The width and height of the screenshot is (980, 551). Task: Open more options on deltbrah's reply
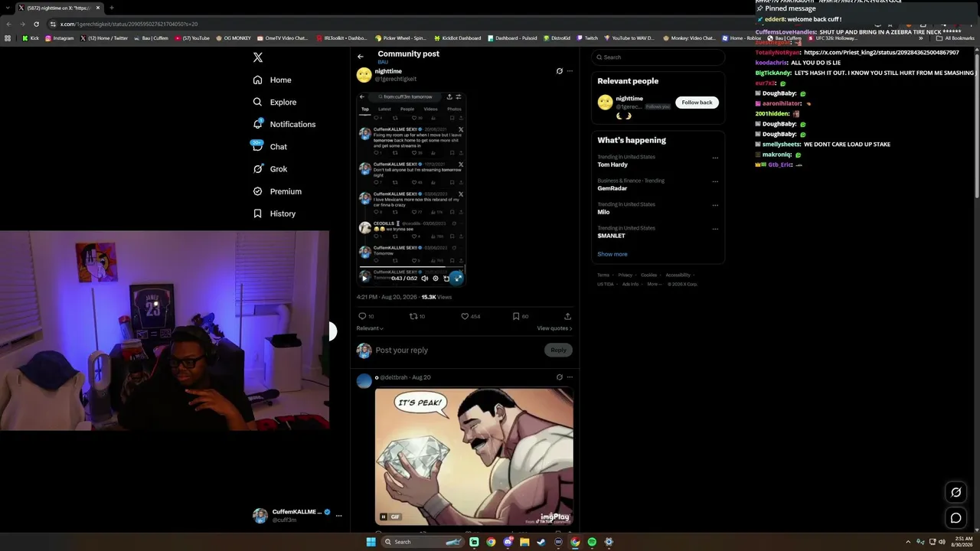(570, 377)
